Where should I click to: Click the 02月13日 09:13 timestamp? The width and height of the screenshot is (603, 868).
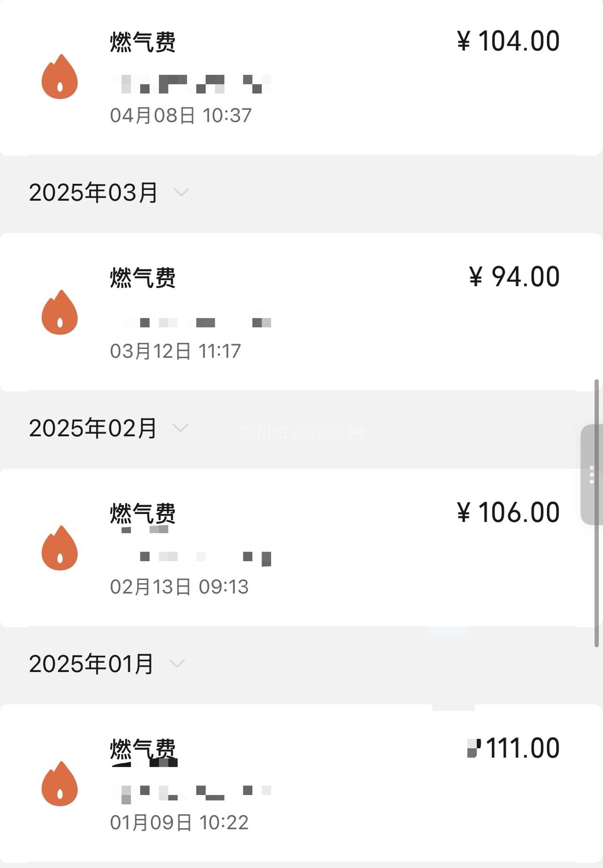(179, 587)
